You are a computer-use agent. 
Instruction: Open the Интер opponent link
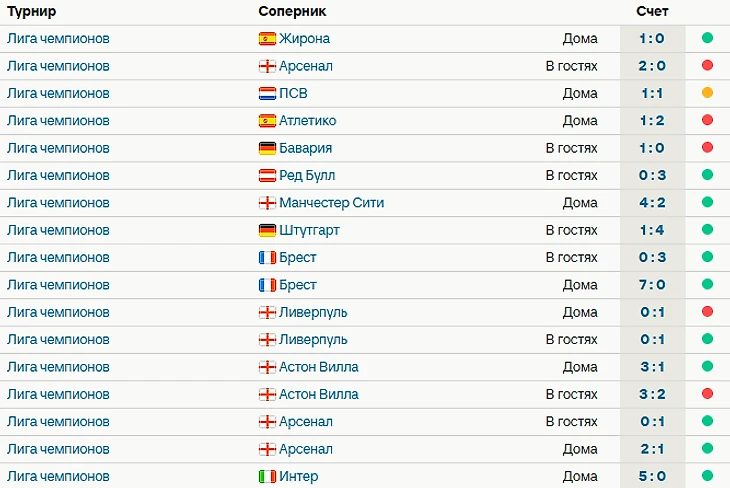(299, 476)
